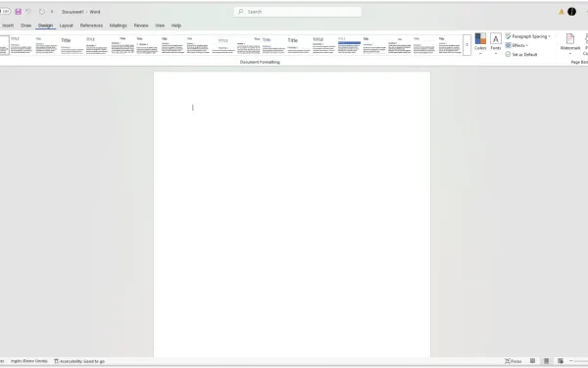588x368 pixels.
Task: Select Web Layout view icon
Action: point(561,361)
